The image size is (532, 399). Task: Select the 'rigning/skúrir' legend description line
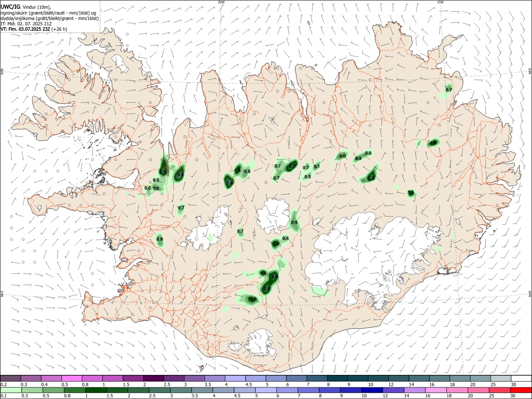[x=48, y=13]
